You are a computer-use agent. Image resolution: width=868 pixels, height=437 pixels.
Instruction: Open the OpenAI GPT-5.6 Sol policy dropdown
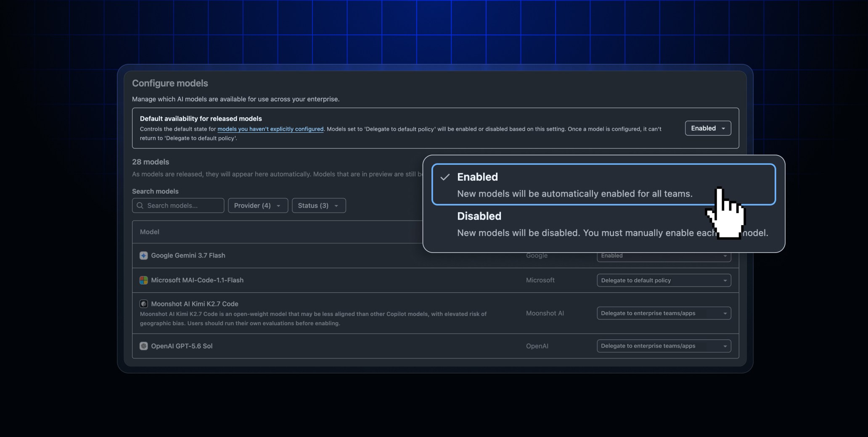tap(664, 346)
